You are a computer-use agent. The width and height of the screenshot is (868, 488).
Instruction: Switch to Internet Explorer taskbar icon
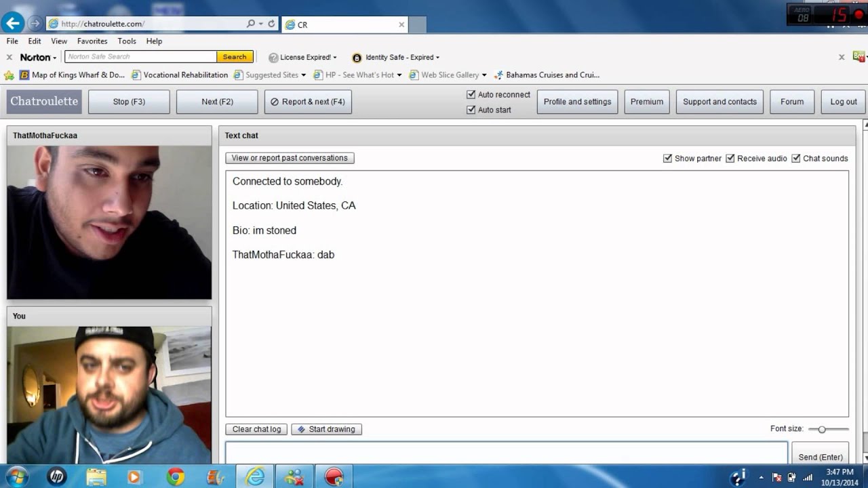255,477
